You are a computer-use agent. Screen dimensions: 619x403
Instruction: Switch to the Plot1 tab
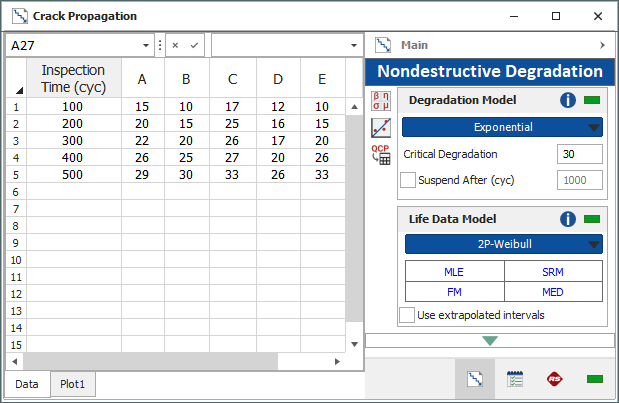point(73,384)
